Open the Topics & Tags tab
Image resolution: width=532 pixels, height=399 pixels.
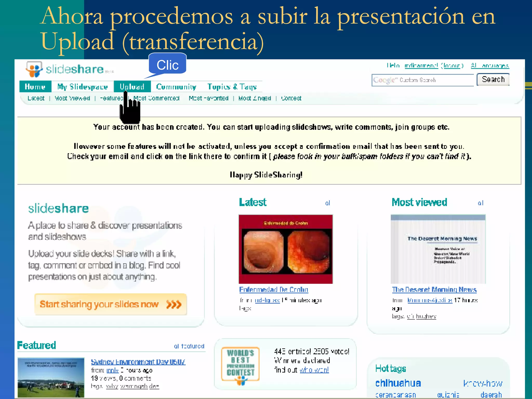232,87
